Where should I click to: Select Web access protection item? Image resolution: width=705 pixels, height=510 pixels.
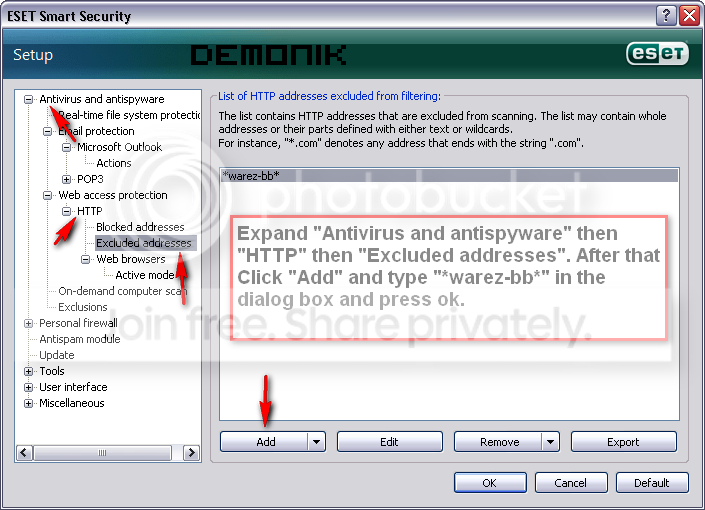click(x=113, y=195)
